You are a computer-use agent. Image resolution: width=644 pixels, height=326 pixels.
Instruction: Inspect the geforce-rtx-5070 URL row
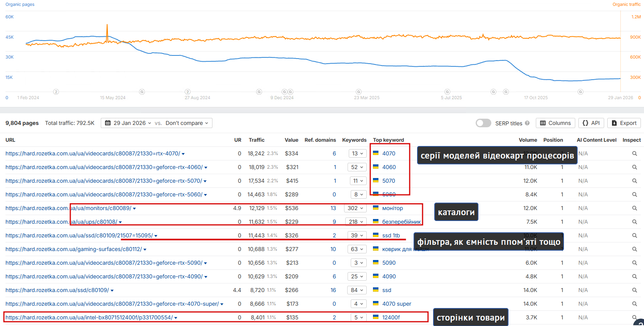click(635, 181)
